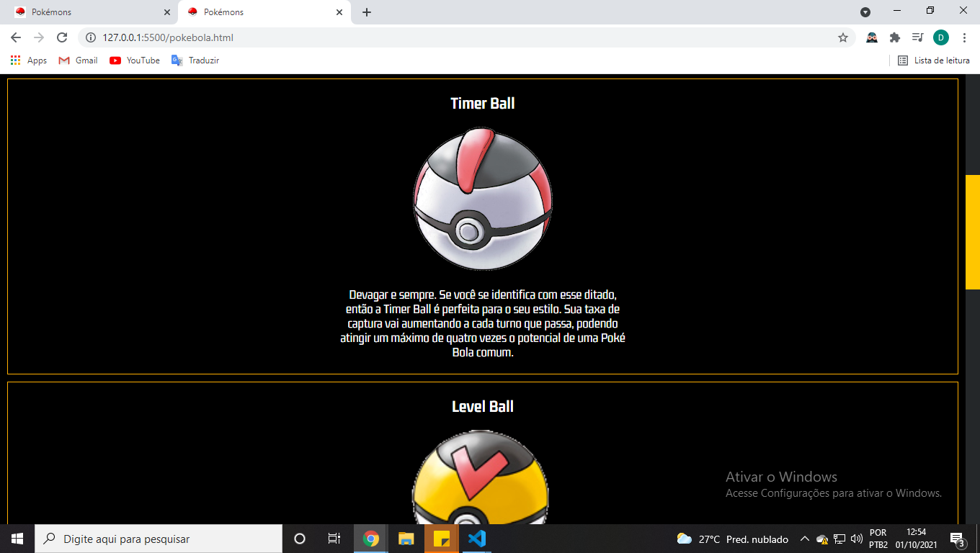Click the incognito-style extension icon
980x553 pixels.
[872, 37]
